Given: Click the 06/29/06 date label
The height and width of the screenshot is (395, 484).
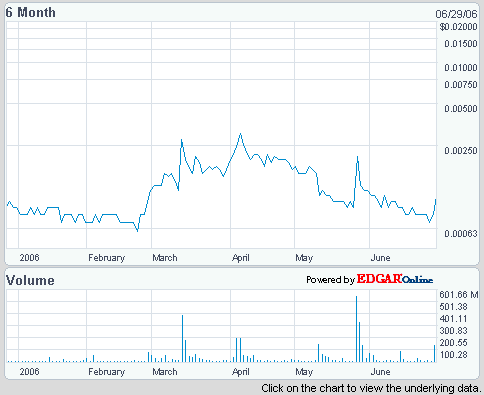Looking at the screenshot, I should (456, 14).
